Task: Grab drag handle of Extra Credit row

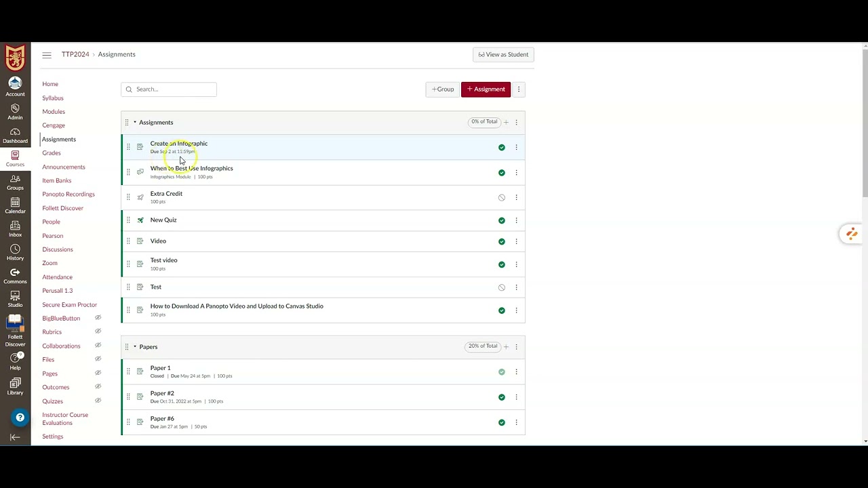Action: [x=128, y=198]
